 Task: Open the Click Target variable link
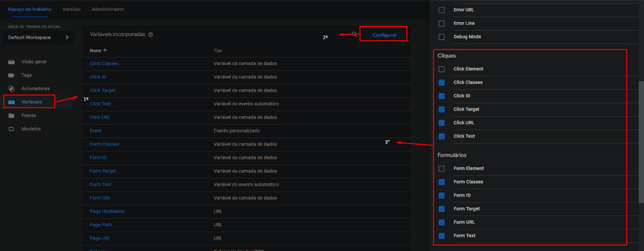click(x=102, y=90)
